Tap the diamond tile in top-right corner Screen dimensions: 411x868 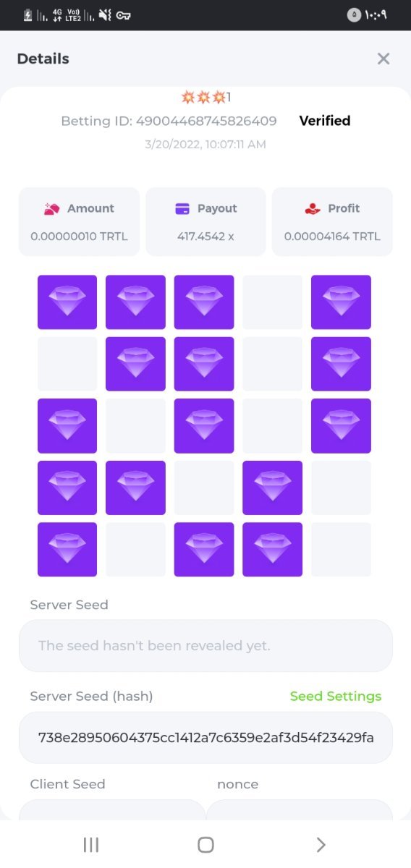pyautogui.click(x=341, y=302)
